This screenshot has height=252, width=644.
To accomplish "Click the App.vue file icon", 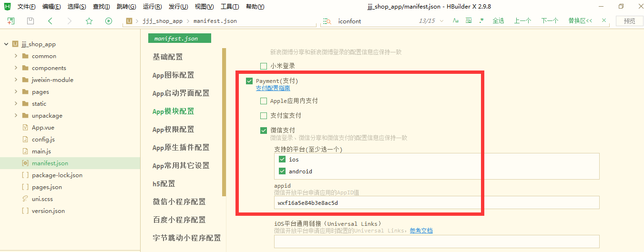I will point(25,127).
